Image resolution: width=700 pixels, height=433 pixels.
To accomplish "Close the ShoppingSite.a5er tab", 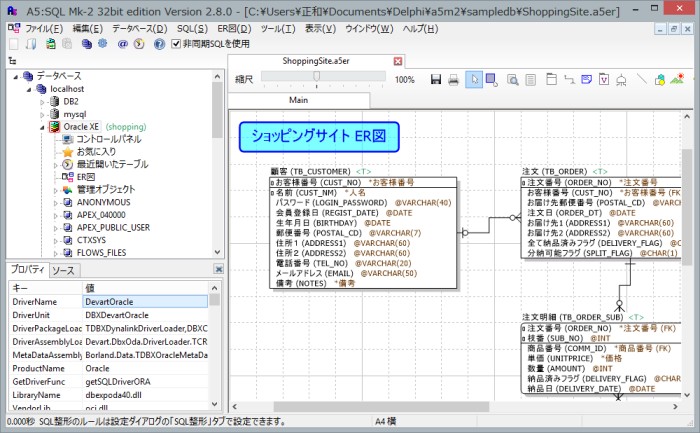I will (398, 61).
